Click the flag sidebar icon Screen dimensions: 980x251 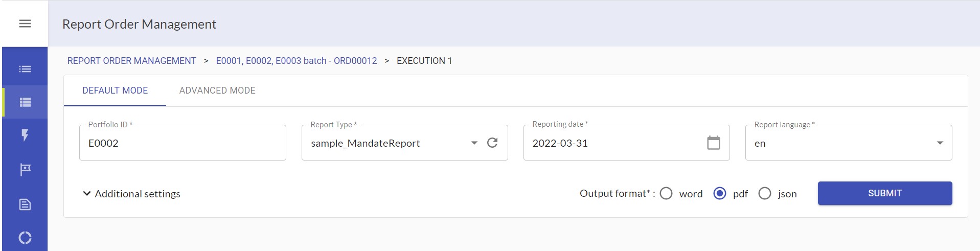click(x=25, y=169)
